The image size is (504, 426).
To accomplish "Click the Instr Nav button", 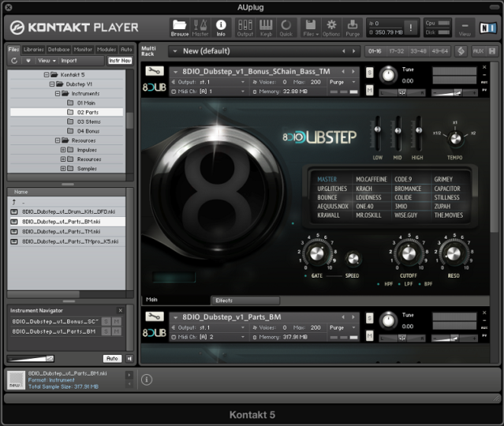I will (120, 60).
